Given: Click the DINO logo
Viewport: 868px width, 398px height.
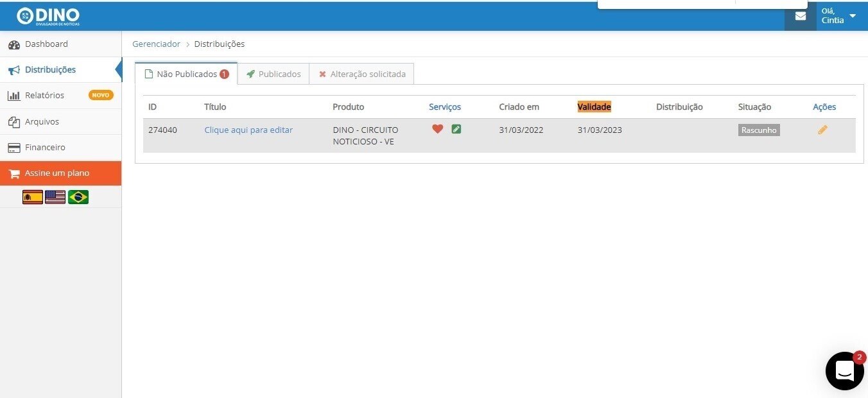Looking at the screenshot, I should click(48, 16).
